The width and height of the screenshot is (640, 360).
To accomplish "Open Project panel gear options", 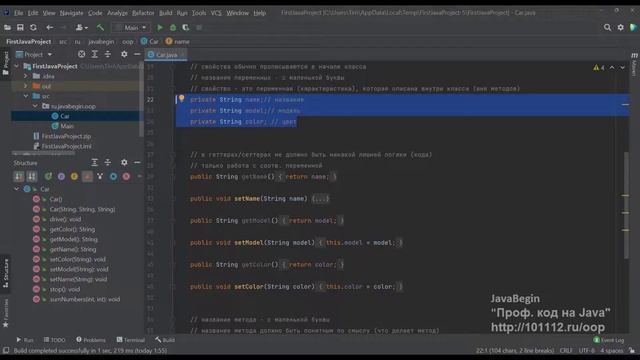I will (x=124, y=54).
